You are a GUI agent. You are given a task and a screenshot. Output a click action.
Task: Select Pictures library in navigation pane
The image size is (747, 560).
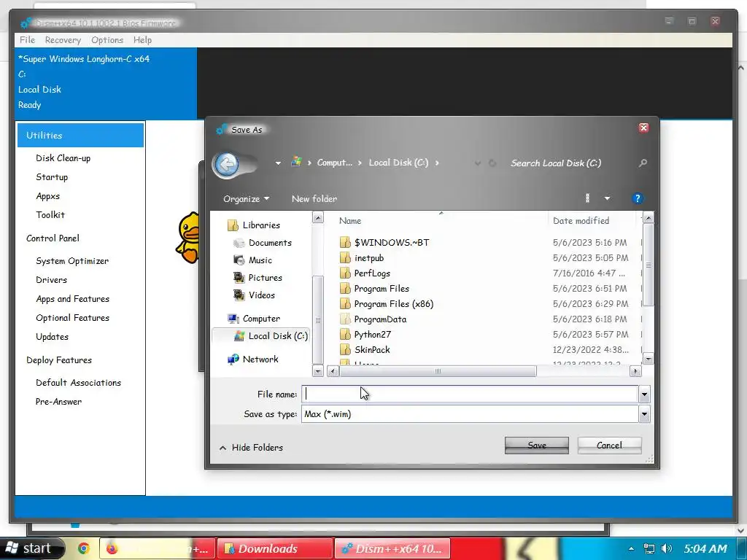(258, 278)
